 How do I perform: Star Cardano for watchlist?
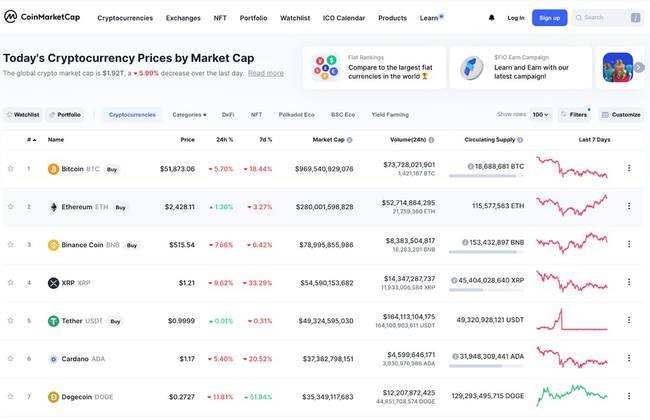(11, 359)
